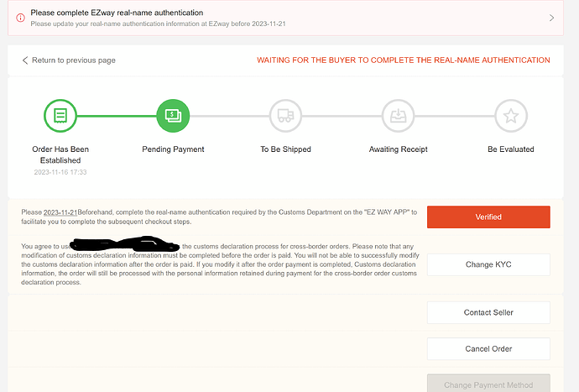Screen dimensions: 579x392
Task: Click the Change Payment Method button
Action: tap(488, 384)
